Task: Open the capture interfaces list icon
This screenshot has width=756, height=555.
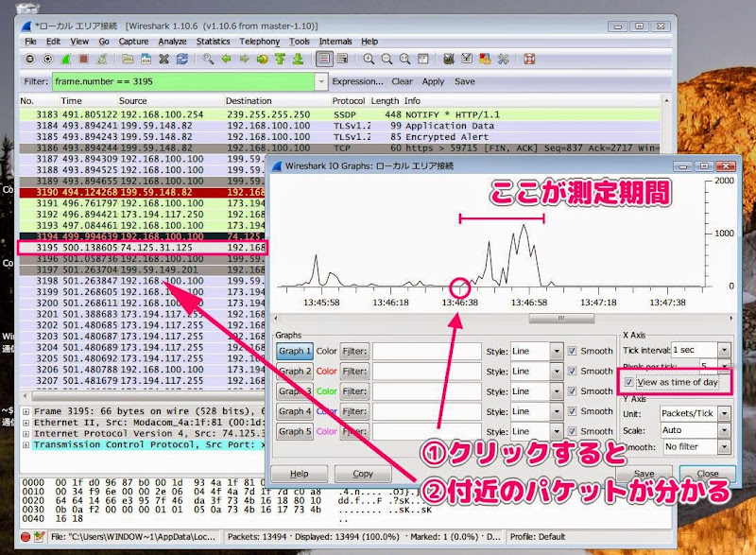Action: click(x=30, y=60)
